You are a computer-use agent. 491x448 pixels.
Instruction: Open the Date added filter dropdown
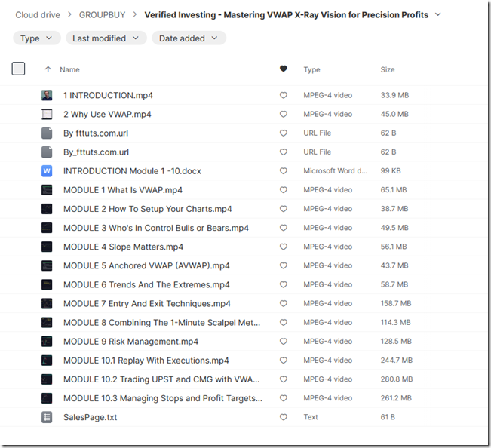(189, 38)
